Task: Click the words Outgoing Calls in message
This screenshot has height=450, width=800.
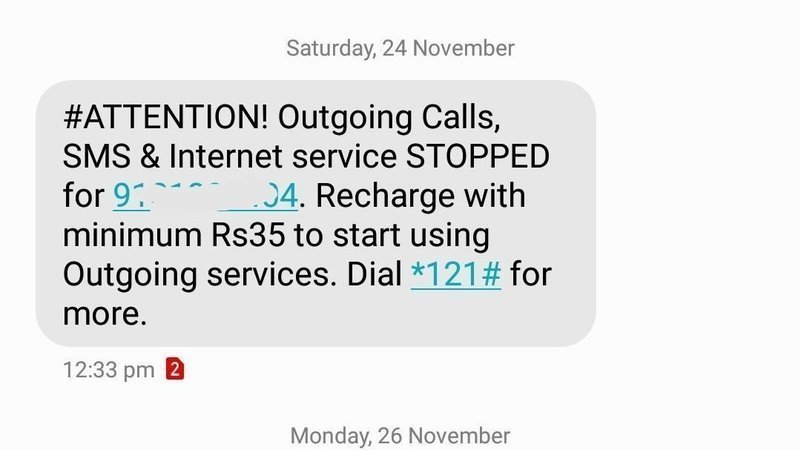Action: 389,118
